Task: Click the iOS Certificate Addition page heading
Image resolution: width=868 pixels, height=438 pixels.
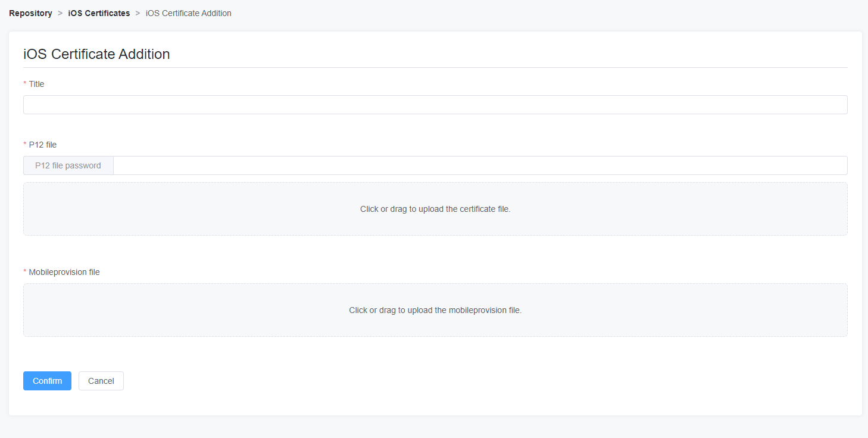Action: tap(96, 54)
